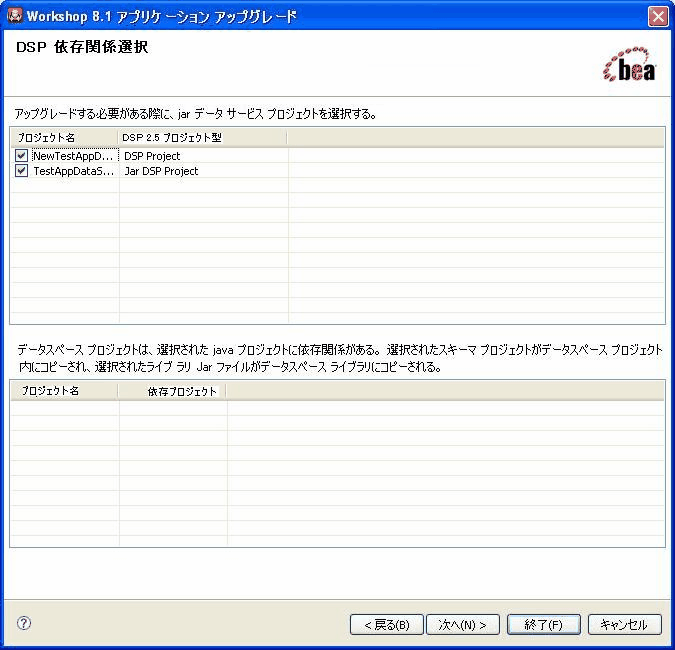Click the プロジェクト名 header in upper table

coord(65,137)
